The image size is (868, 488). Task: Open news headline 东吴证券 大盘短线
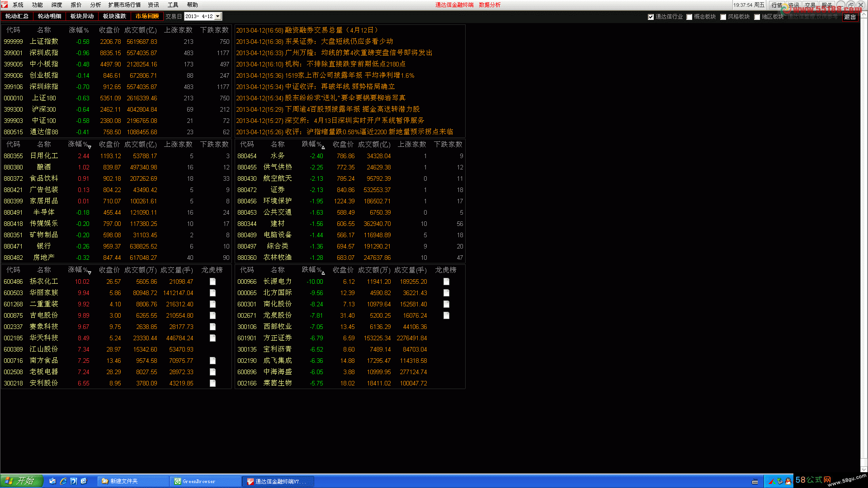(x=315, y=42)
